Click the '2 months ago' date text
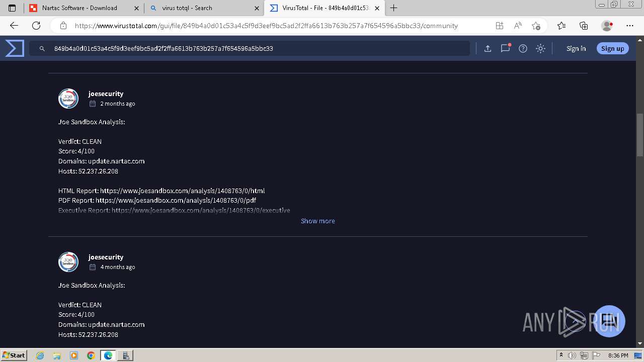 117,104
